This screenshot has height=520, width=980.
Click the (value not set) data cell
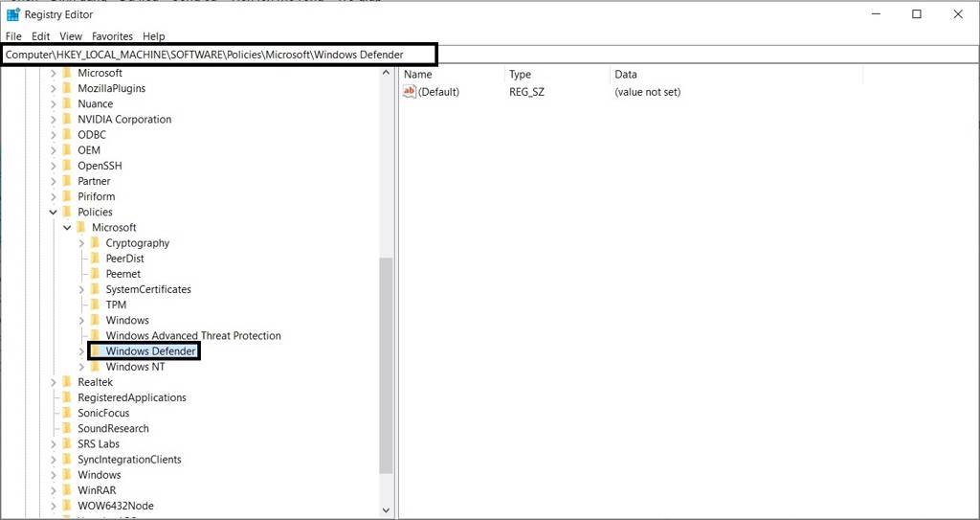(648, 92)
